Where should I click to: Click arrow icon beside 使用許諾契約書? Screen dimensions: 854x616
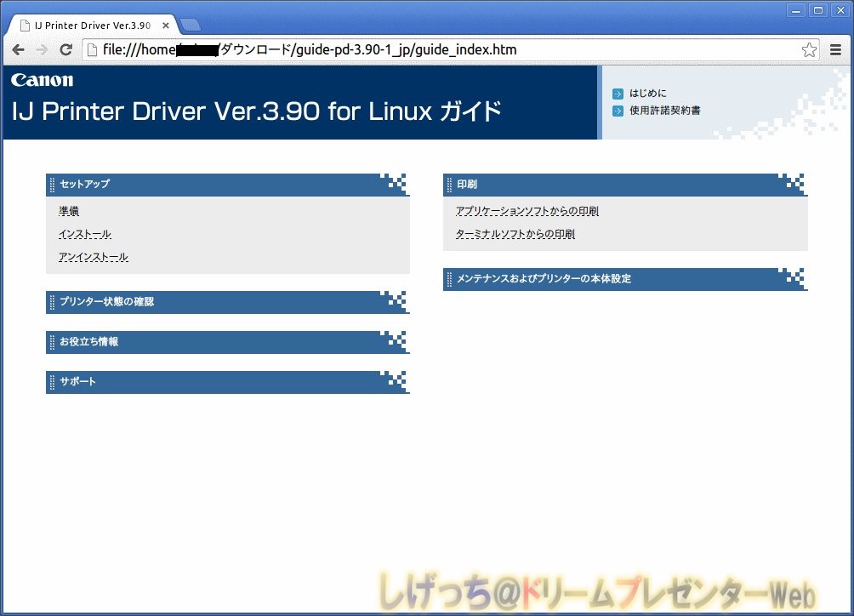[618, 111]
